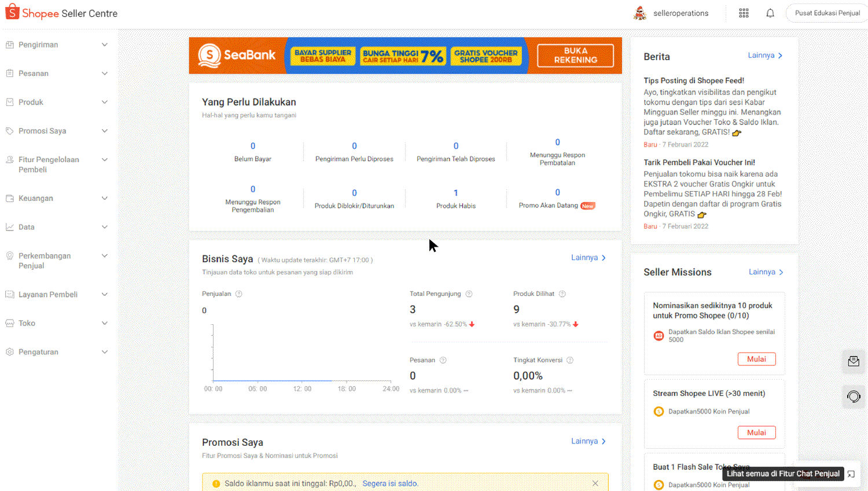The image size is (868, 491).
Task: Open the floating Chat Penjual icon
Action: [854, 361]
